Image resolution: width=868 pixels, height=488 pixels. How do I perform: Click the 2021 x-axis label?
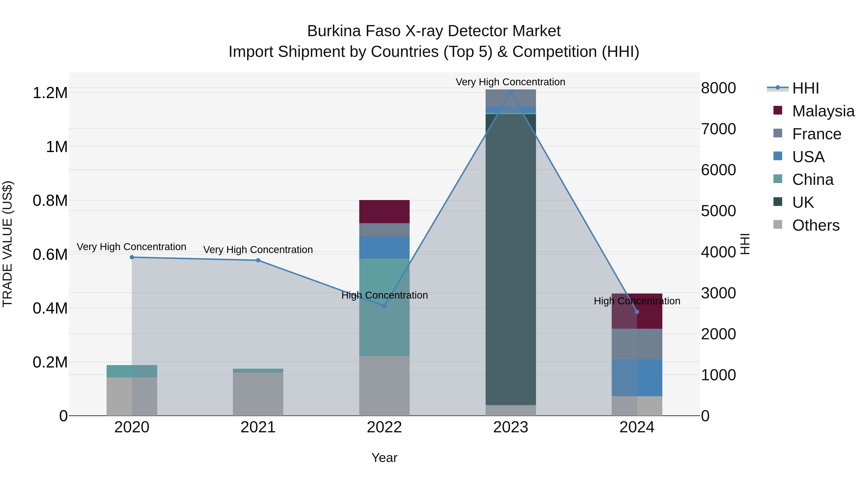258,427
